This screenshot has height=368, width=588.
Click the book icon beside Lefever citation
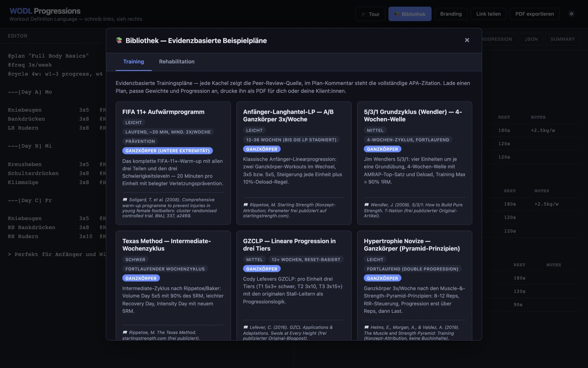[x=246, y=327]
